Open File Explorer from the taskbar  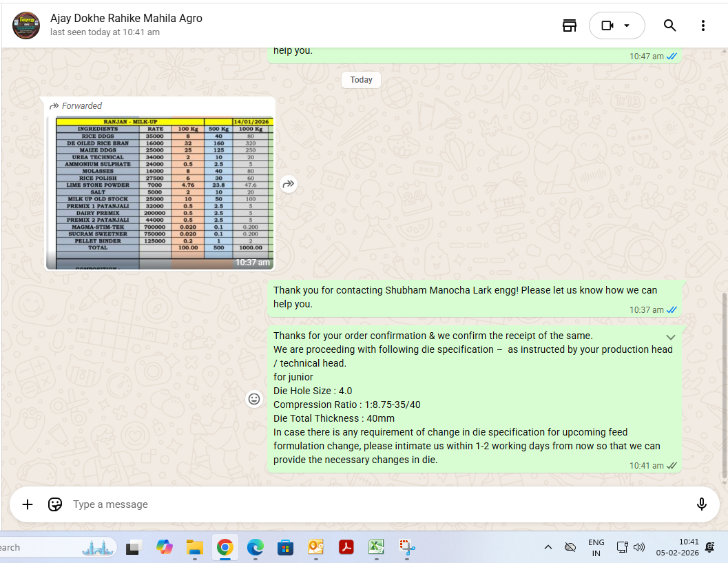[x=195, y=547]
